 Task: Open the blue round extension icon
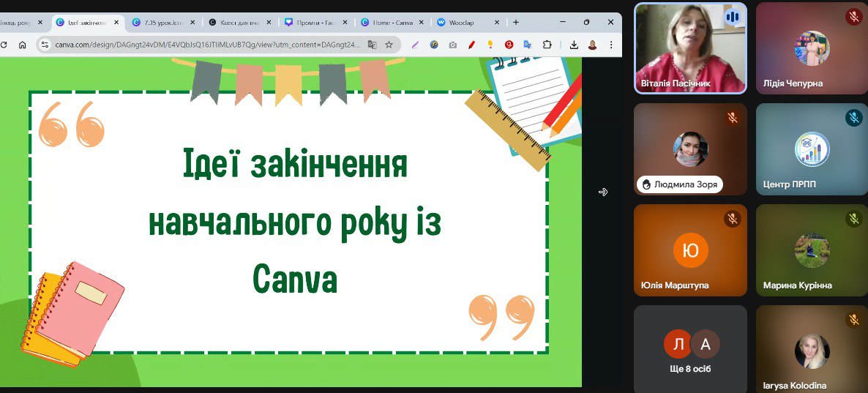pyautogui.click(x=434, y=45)
